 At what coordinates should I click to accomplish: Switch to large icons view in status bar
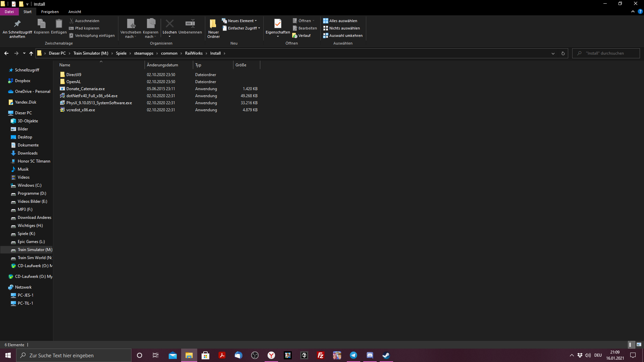pos(639,345)
